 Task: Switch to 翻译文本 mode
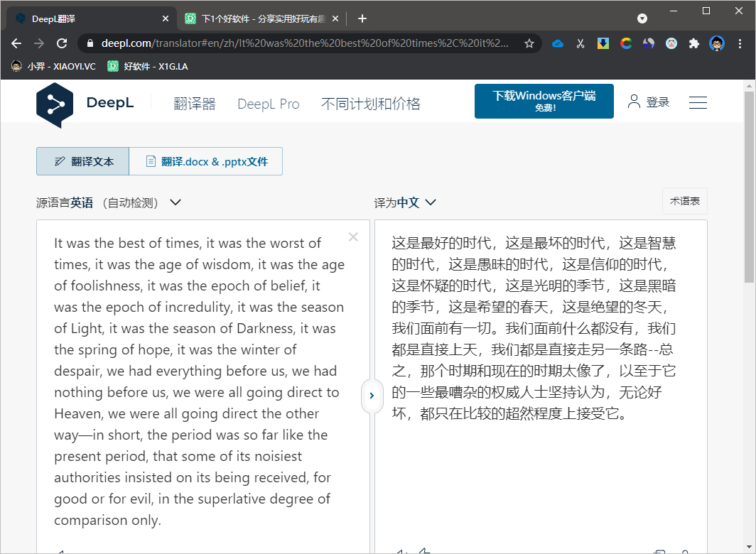click(x=83, y=161)
